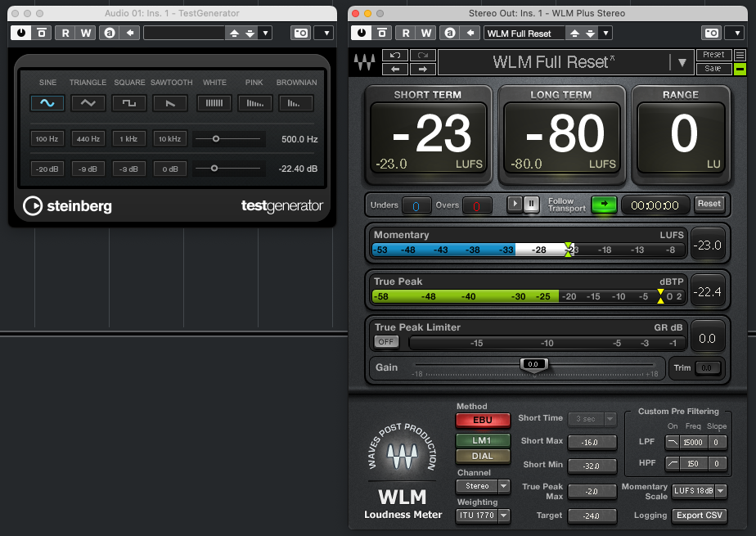The width and height of the screenshot is (756, 536).
Task: Click WLM A/B compare button
Action: tap(450, 33)
